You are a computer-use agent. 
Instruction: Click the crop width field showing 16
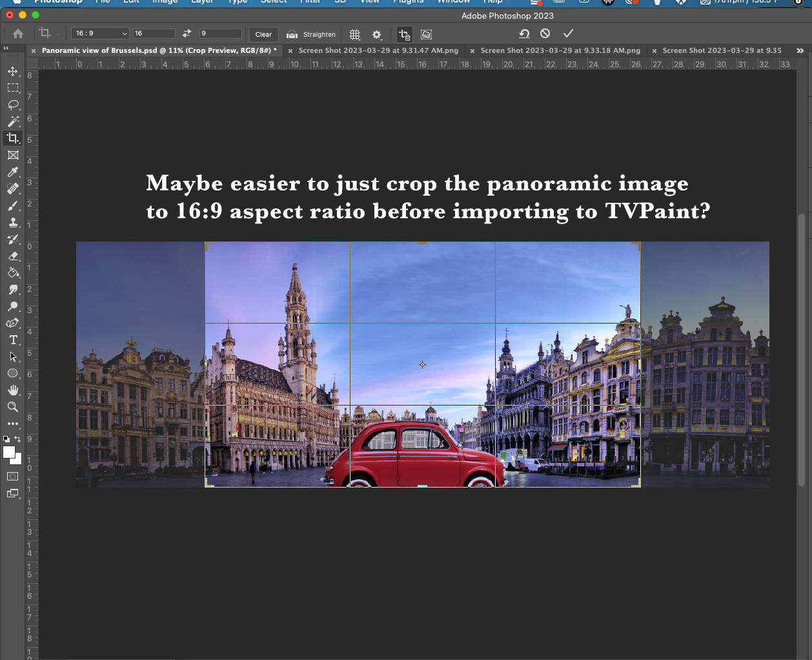coord(154,34)
